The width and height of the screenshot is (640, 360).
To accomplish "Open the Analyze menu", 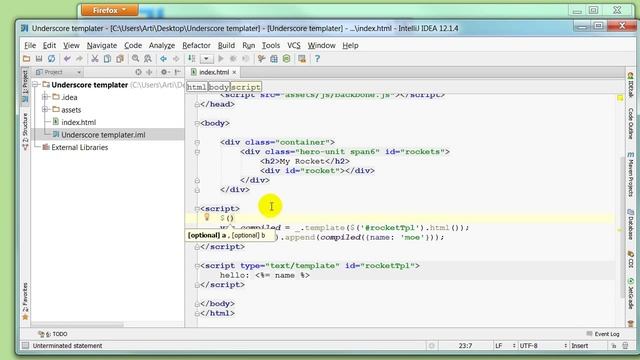I will coord(162,45).
